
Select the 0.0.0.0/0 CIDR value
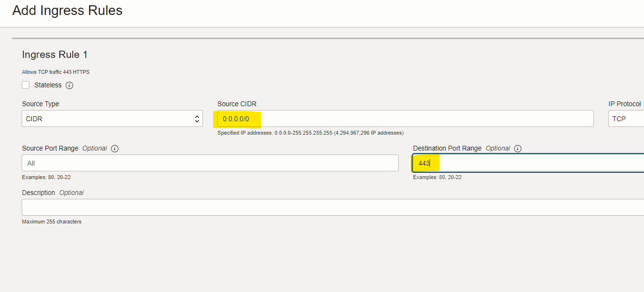pyautogui.click(x=237, y=118)
